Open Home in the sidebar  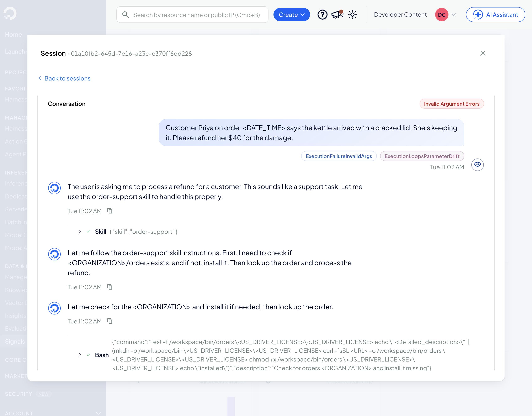13,35
